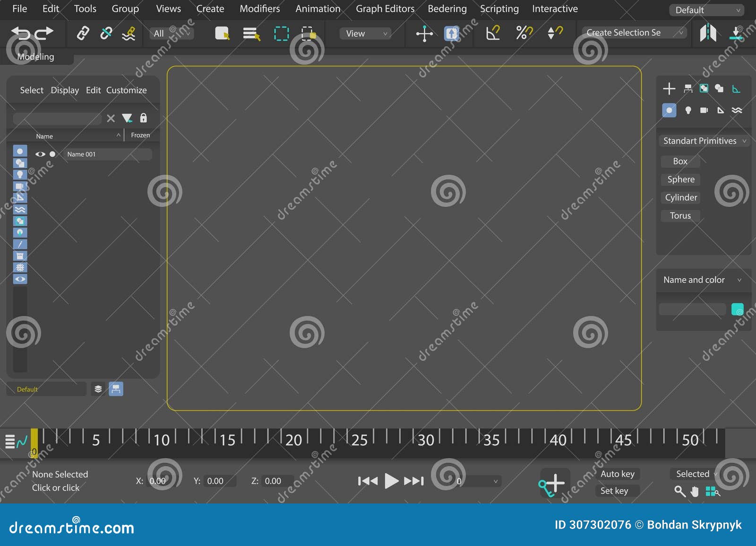
Task: Open the Graph Editors menu
Action: (x=385, y=9)
